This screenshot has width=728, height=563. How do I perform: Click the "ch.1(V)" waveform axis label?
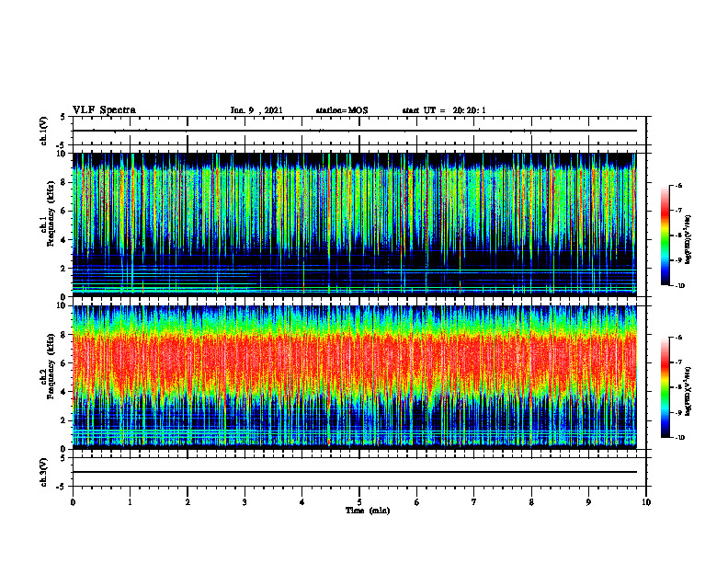(x=43, y=131)
